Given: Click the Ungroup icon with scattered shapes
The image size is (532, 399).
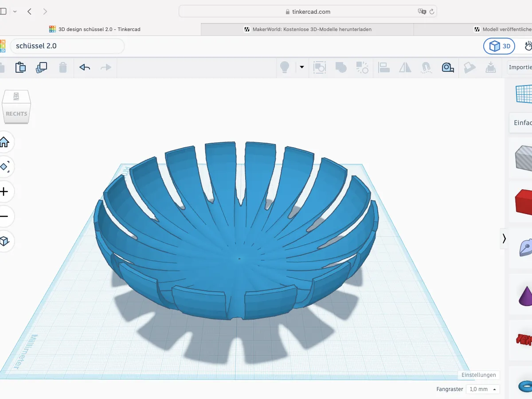Looking at the screenshot, I should coord(362,67).
